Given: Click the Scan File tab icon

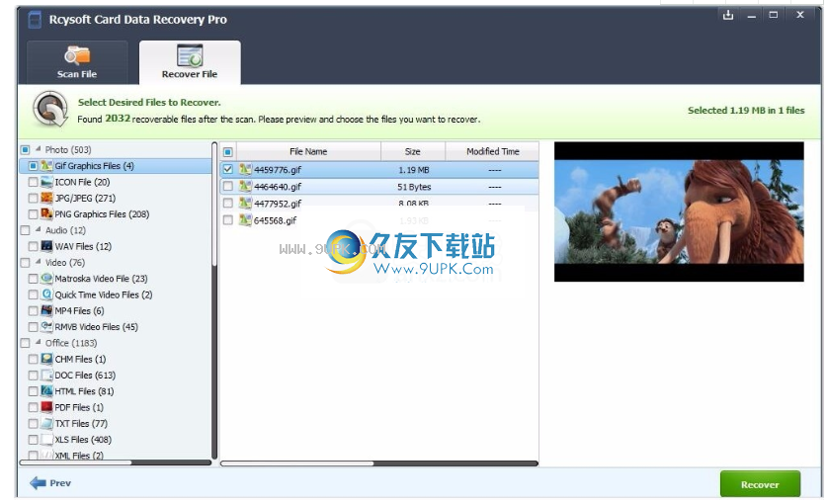Looking at the screenshot, I should 77,56.
